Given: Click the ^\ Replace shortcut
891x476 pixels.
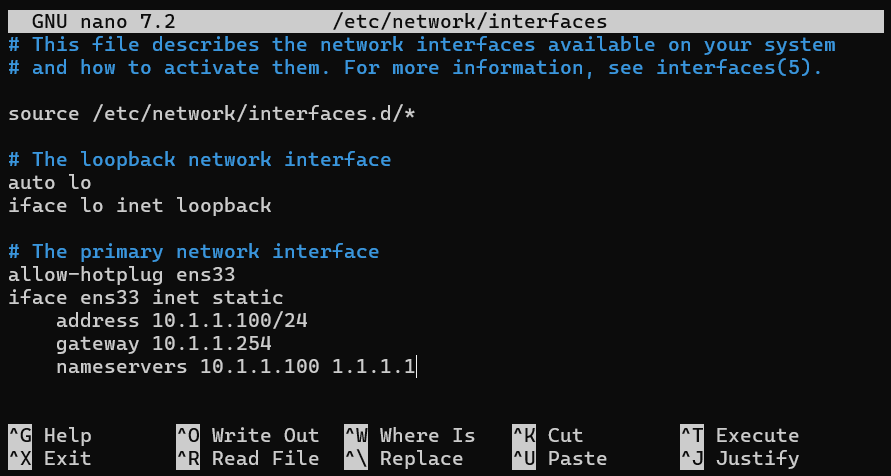Looking at the screenshot, I should (403, 458).
